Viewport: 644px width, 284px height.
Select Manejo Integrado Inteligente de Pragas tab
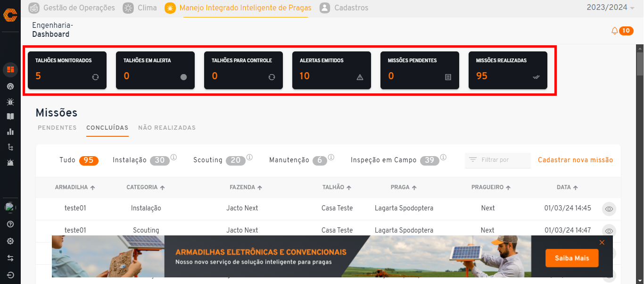pyautogui.click(x=239, y=8)
